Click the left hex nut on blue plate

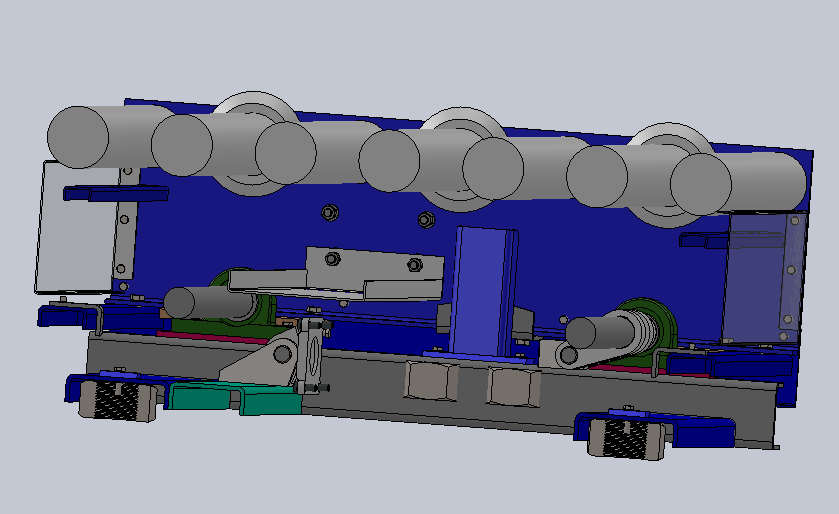click(330, 213)
